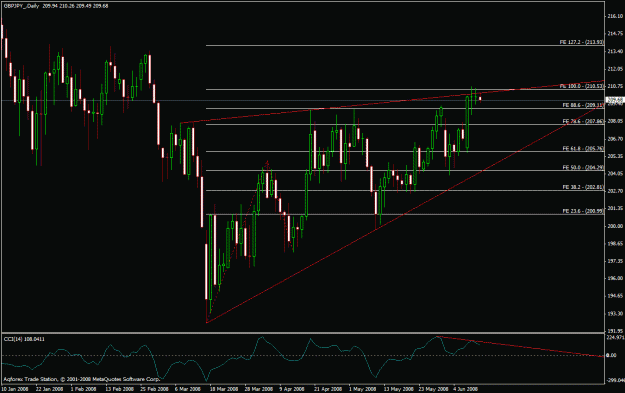Click the 13 Feb 2008 date label
The image size is (625, 393).
pyautogui.click(x=120, y=389)
